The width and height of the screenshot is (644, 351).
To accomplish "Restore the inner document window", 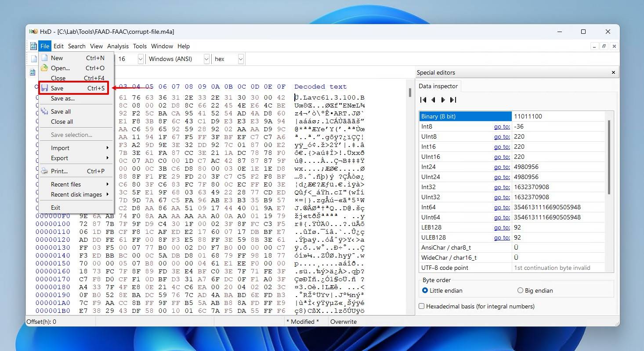I will pos(604,46).
